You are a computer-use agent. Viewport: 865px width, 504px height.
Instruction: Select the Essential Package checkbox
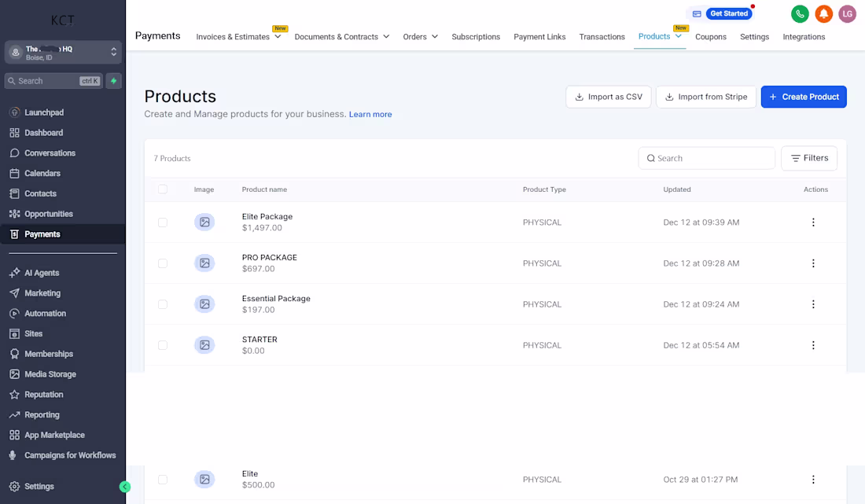(x=163, y=304)
